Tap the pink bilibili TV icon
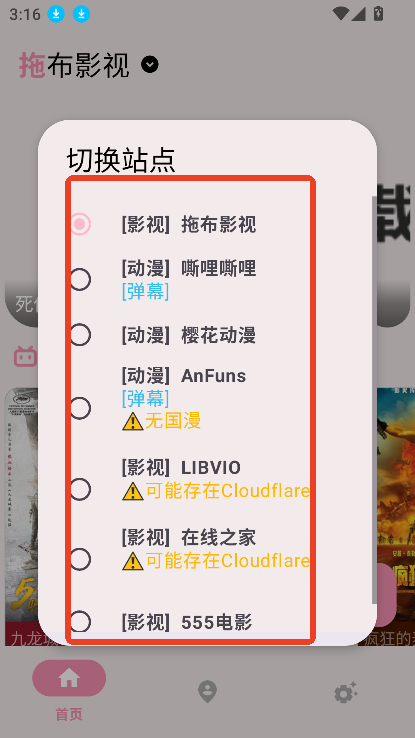The image size is (415, 738). click(x=25, y=356)
